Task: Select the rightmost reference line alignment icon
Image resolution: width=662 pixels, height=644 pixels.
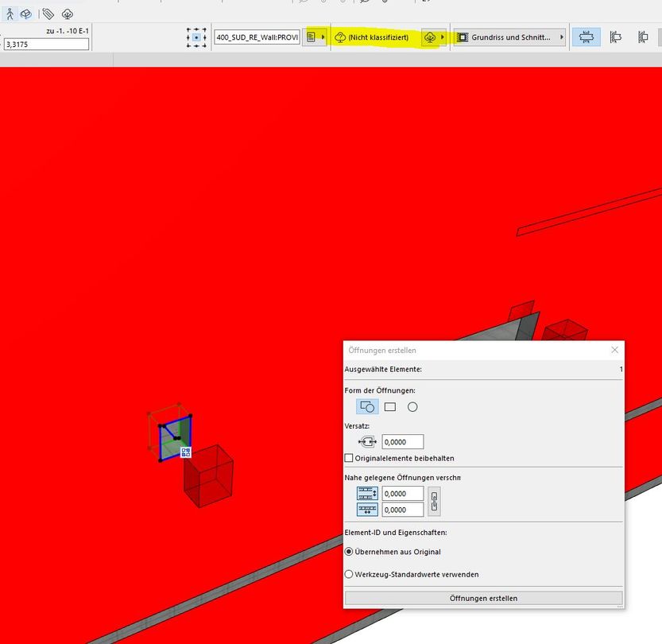Action: point(643,37)
